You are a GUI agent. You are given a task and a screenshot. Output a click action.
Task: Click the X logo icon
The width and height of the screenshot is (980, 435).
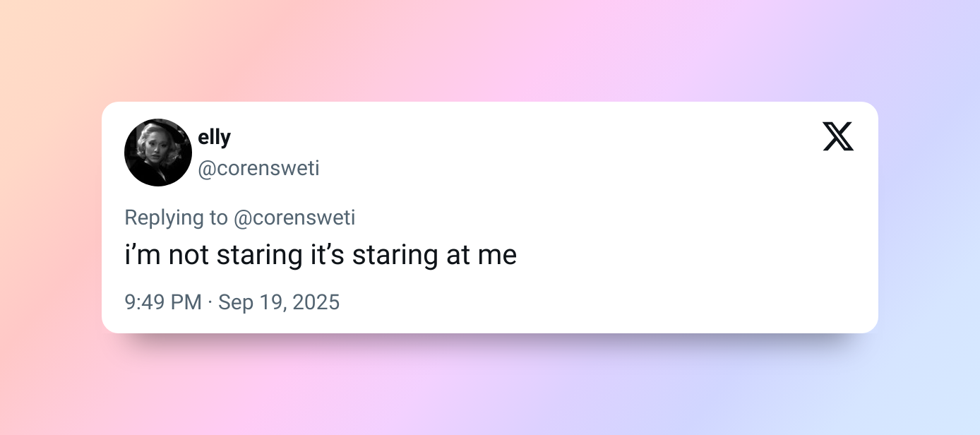click(x=838, y=136)
